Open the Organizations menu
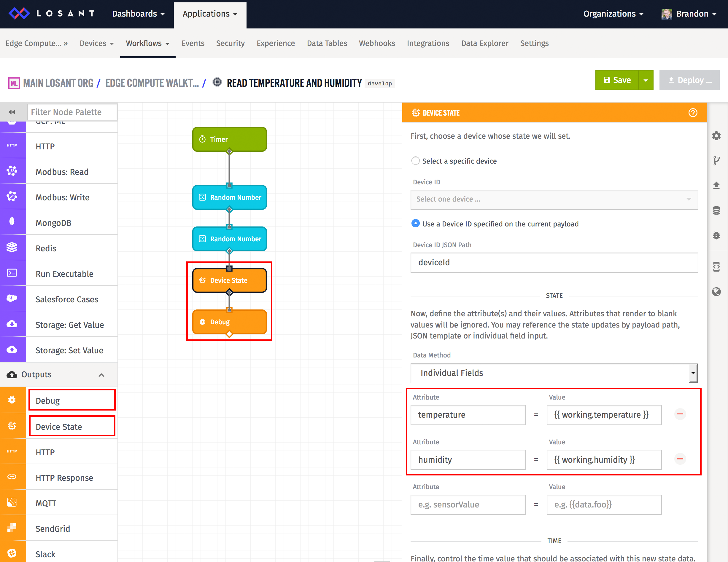Screen dimensions: 728x562 (x=613, y=14)
